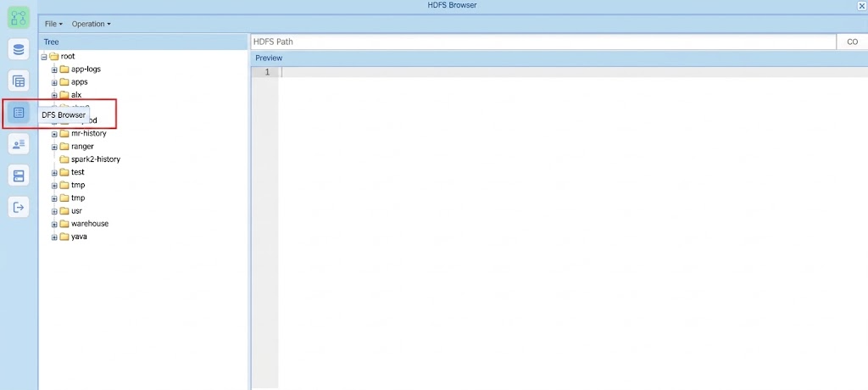Expand the mr-history folder node
This screenshot has height=390, width=868.
coord(54,134)
